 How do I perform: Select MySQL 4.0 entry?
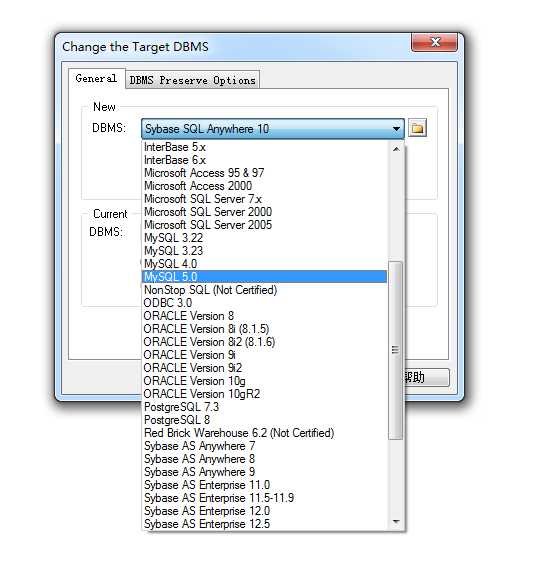265,264
